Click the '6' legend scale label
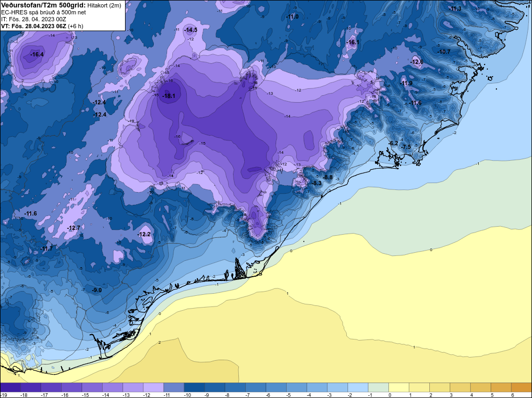Viewport: 532px width, 398px height. coord(512,395)
